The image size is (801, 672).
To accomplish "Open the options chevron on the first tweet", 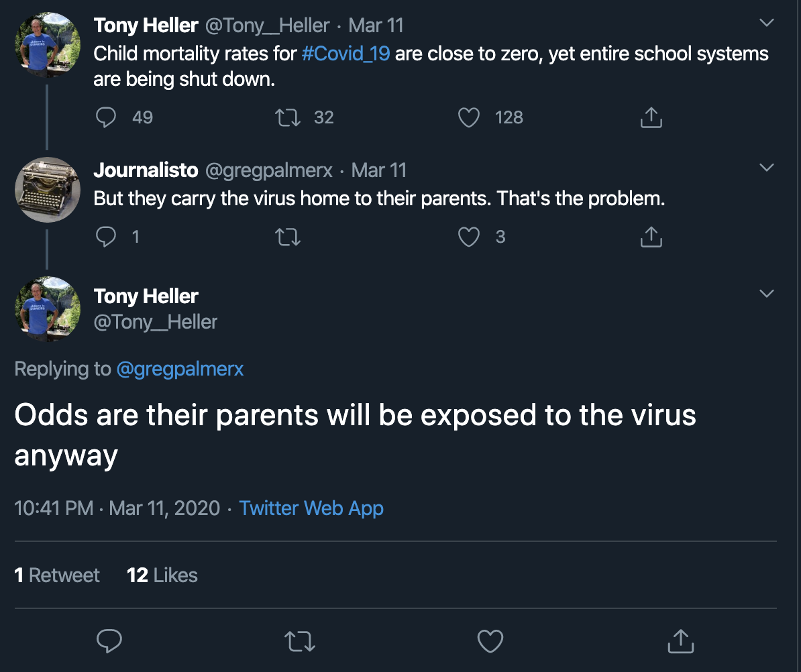I will pos(766,23).
